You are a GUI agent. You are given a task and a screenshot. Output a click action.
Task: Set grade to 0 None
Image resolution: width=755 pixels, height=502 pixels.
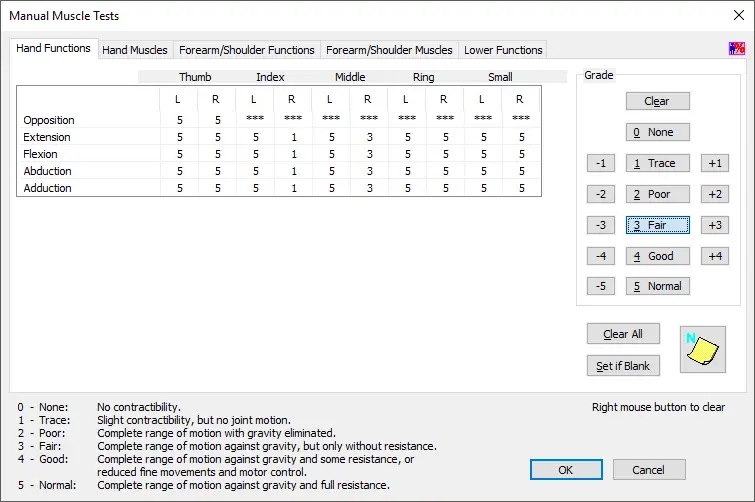click(657, 132)
